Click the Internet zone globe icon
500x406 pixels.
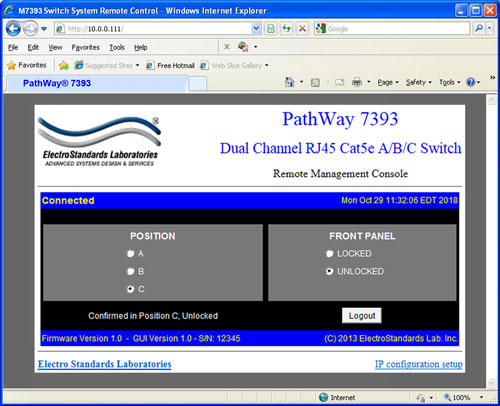323,397
